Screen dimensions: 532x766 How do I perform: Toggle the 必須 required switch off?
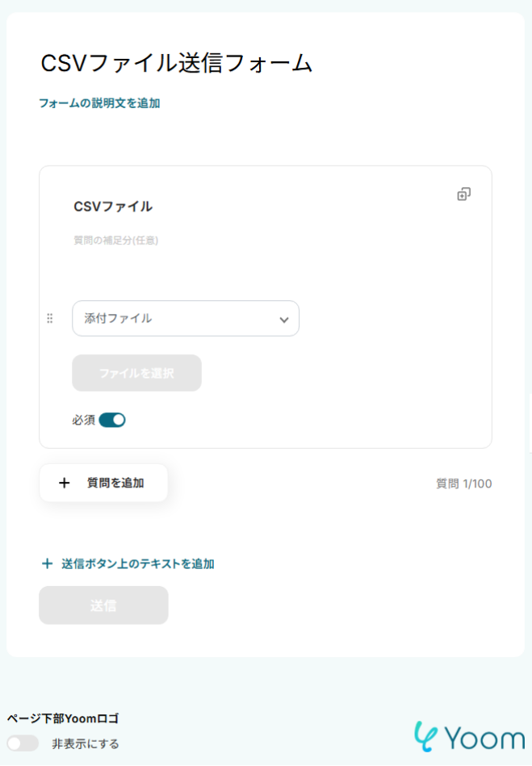112,420
